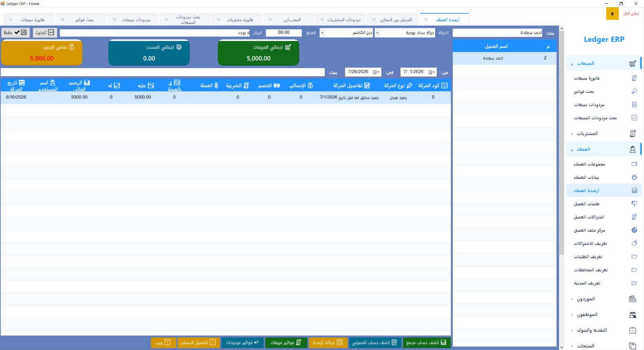Click the كشف حساب تفصيلي button
644x350 pixels.
click(375, 343)
